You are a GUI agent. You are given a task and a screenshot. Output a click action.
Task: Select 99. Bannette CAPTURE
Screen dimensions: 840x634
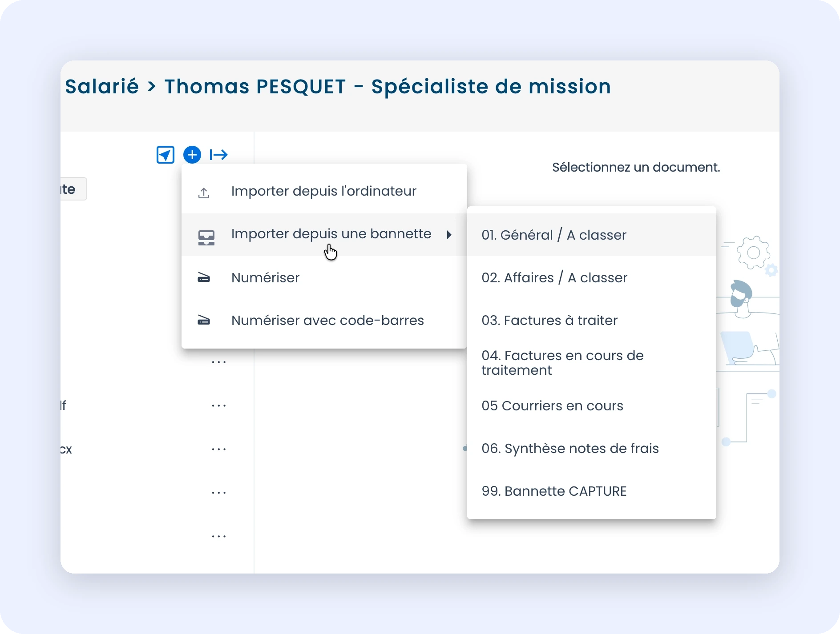pos(592,491)
